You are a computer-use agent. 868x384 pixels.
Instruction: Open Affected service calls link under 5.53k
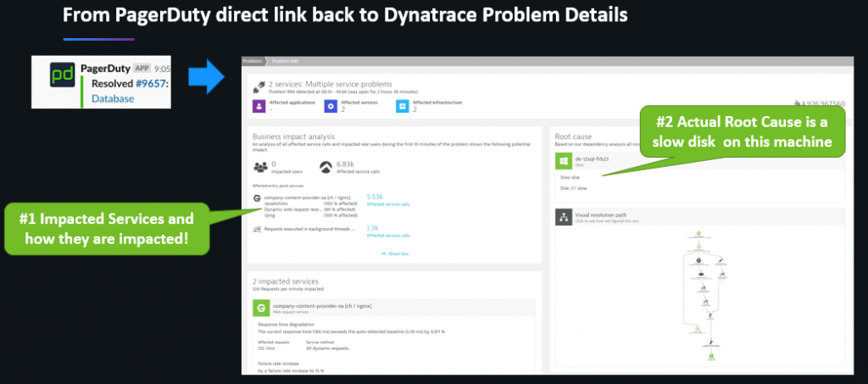(388, 204)
